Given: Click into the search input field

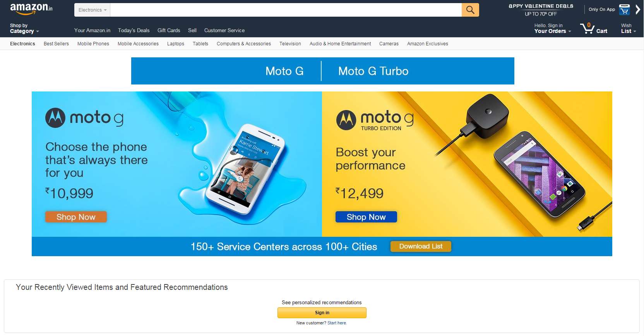Looking at the screenshot, I should 286,10.
